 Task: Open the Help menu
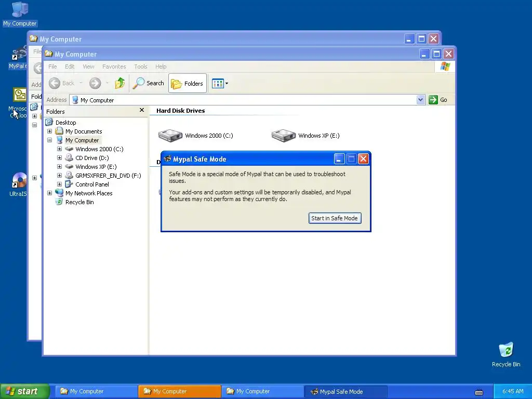(x=161, y=66)
